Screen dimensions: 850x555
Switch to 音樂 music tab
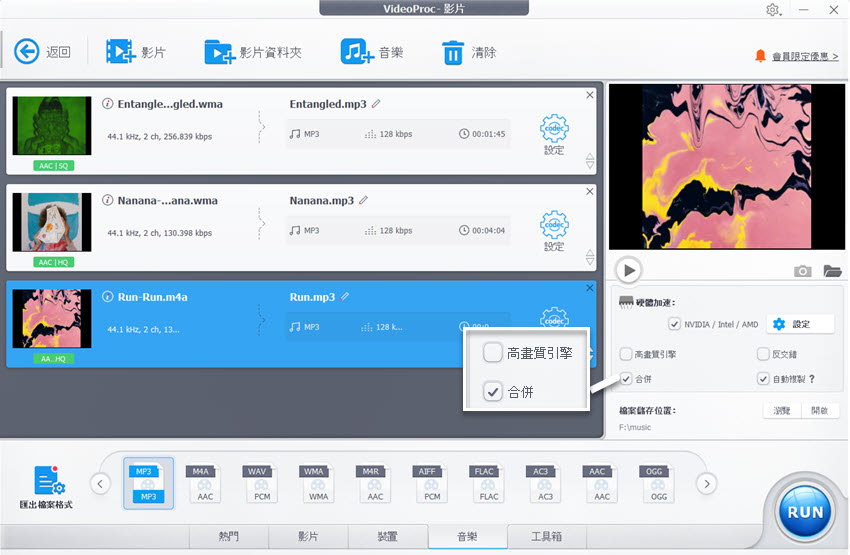point(467,537)
